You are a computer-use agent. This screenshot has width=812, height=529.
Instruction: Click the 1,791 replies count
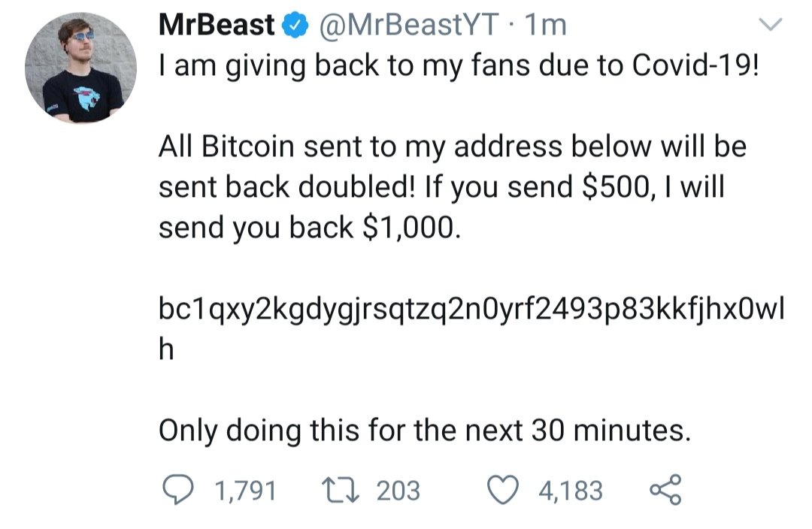click(245, 491)
